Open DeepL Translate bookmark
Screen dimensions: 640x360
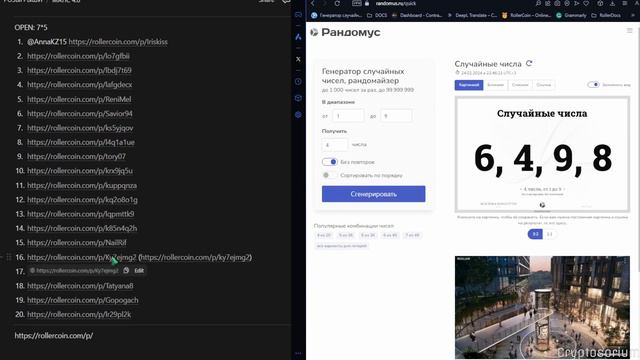472,15
